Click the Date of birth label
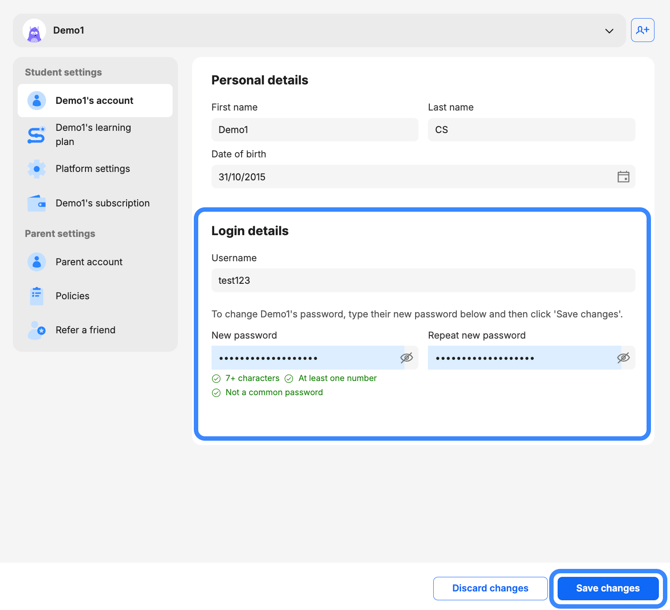 click(238, 154)
